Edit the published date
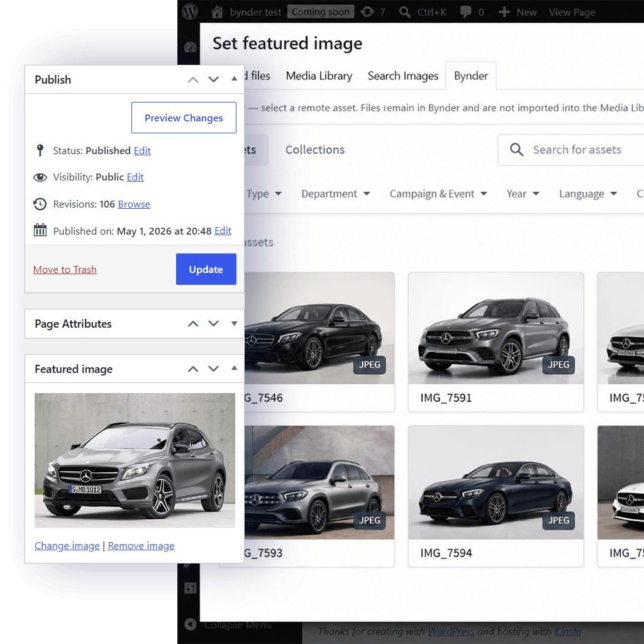 pos(223,231)
